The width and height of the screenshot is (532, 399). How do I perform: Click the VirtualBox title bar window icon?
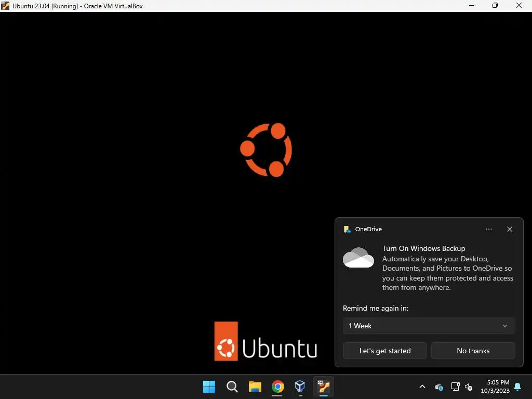pyautogui.click(x=5, y=6)
